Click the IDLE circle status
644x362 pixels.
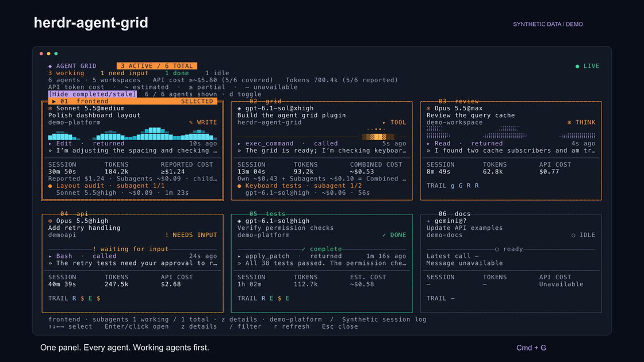pos(583,235)
